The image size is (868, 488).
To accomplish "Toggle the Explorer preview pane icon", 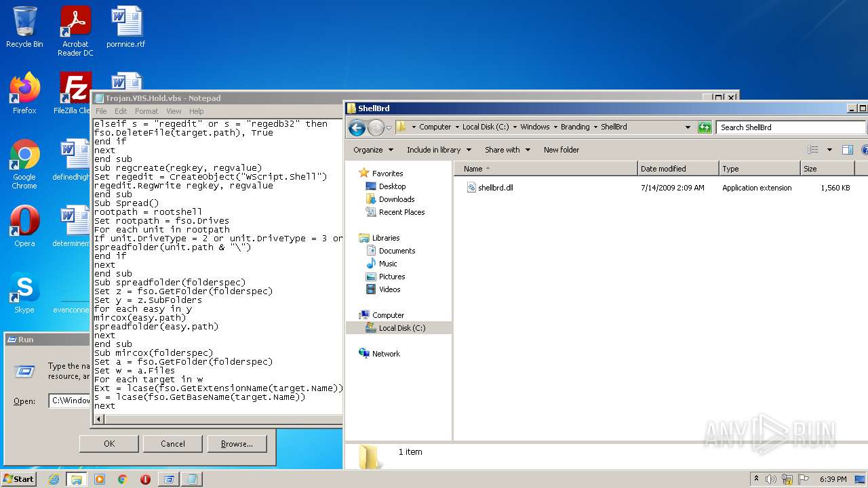I will pos(847,150).
